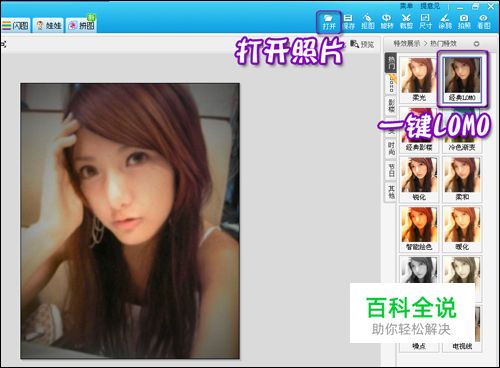Click the 特效展示 breadcrumb text

[407, 44]
